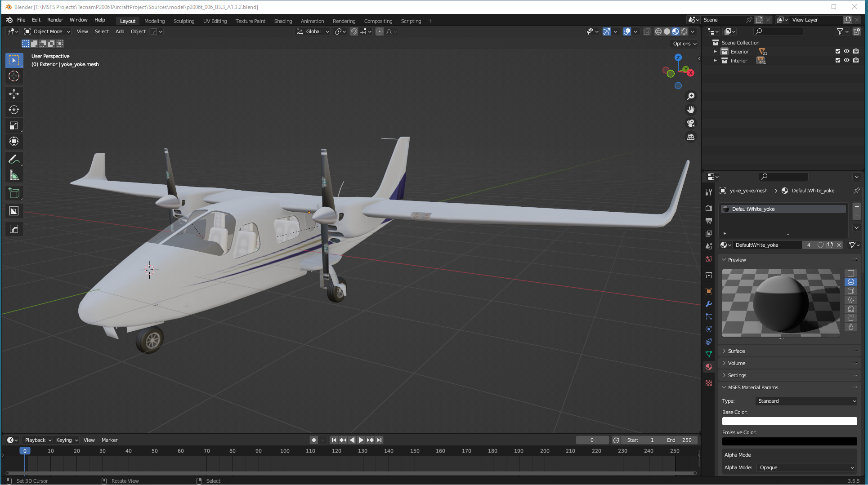The width and height of the screenshot is (868, 485).
Task: Open the Render menu
Action: coord(55,20)
